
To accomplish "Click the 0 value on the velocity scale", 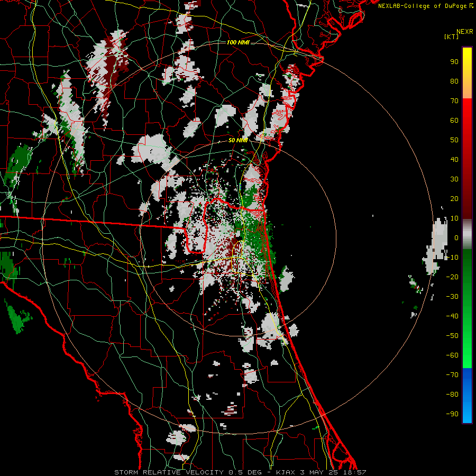I will 456,237.
